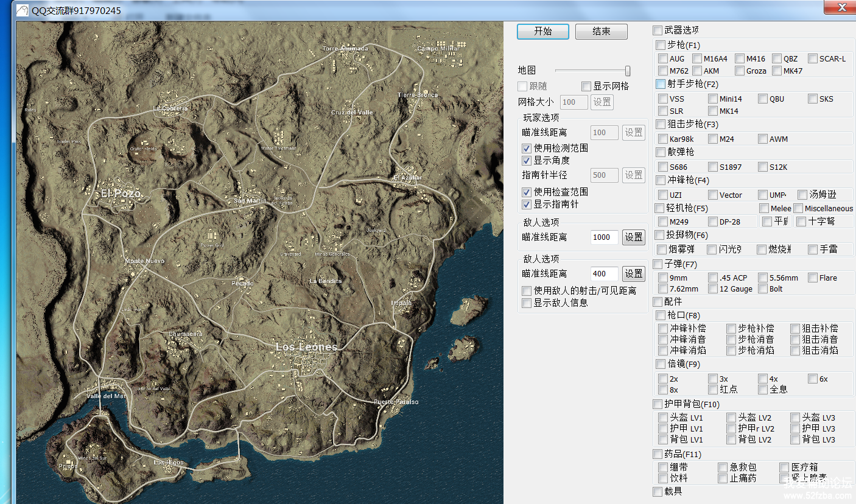Enable the SKS checkbox

[813, 99]
